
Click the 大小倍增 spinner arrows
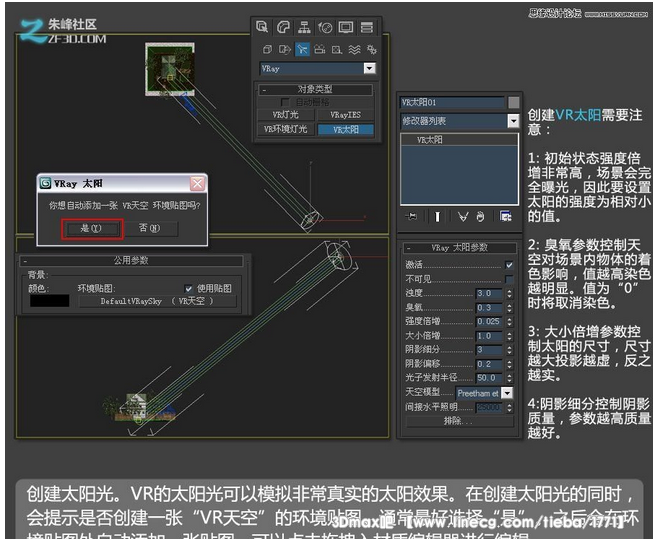[x=509, y=336]
